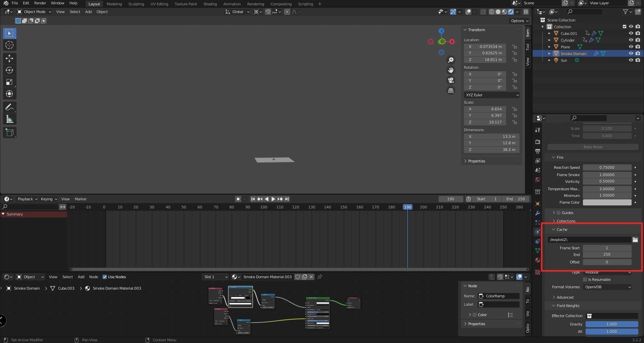Select the Annotate tool
This screenshot has height=343, width=644.
point(9,107)
